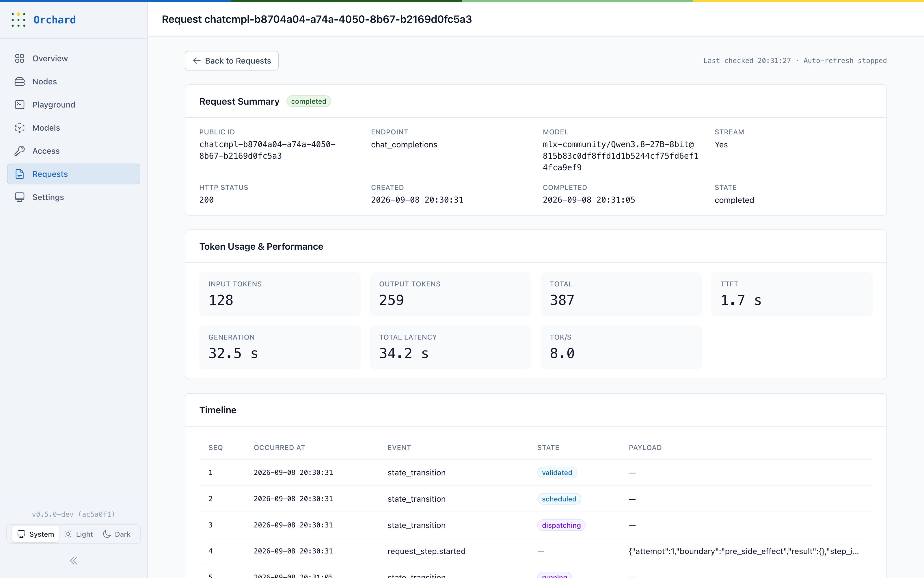Open the Nodes page label
924x578 pixels.
[45, 81]
